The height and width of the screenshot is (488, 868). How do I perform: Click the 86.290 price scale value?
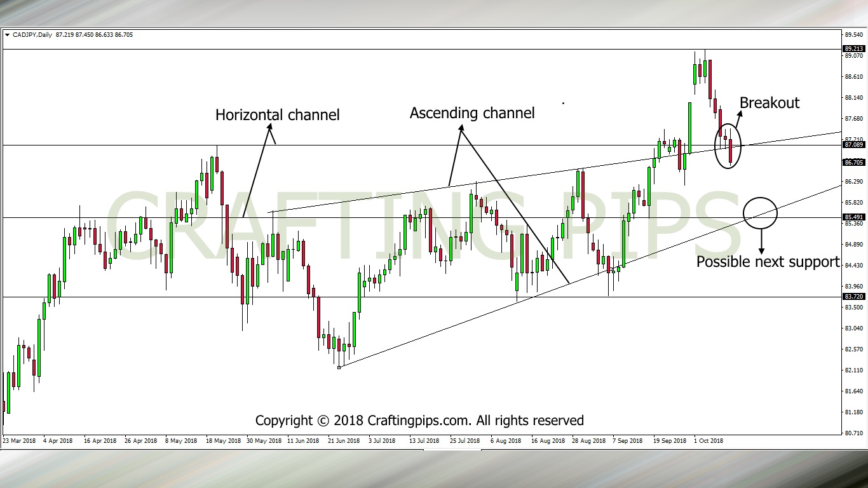tap(853, 182)
